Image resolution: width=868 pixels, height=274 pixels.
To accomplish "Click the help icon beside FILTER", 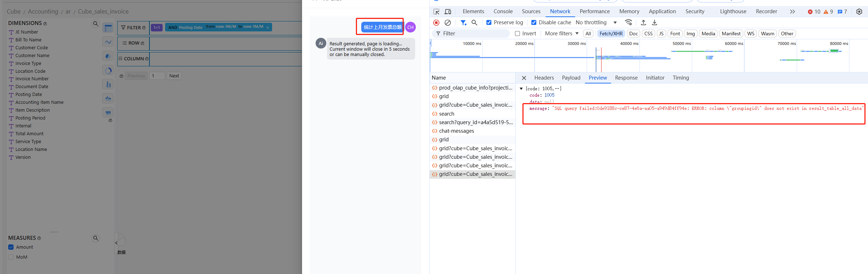I will 144,28.
